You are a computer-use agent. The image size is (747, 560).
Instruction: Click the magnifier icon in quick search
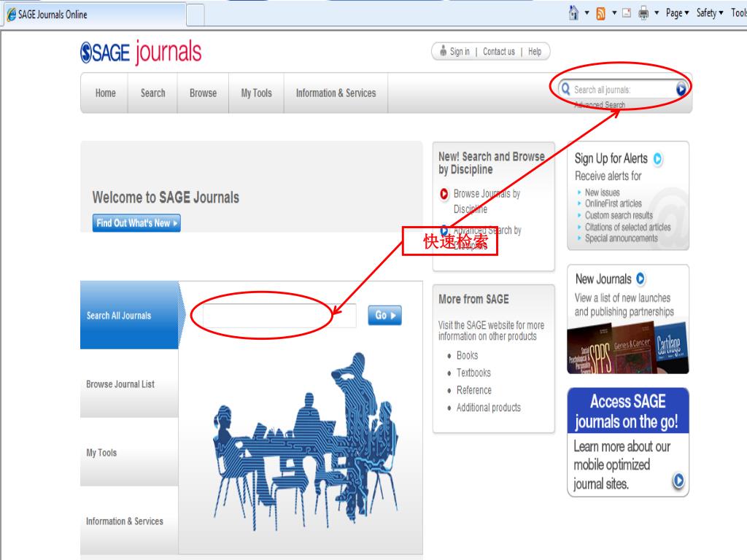tap(565, 89)
